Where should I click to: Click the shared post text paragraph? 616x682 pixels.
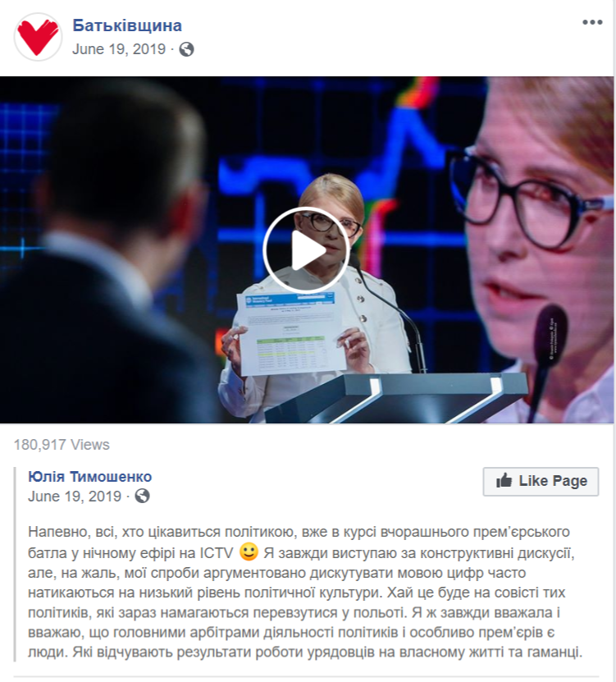[x=304, y=592]
